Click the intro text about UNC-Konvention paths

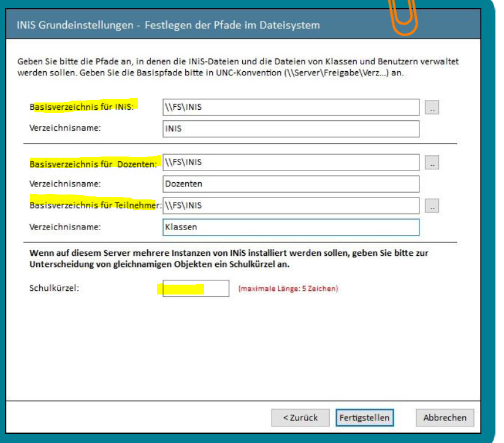[x=238, y=67]
